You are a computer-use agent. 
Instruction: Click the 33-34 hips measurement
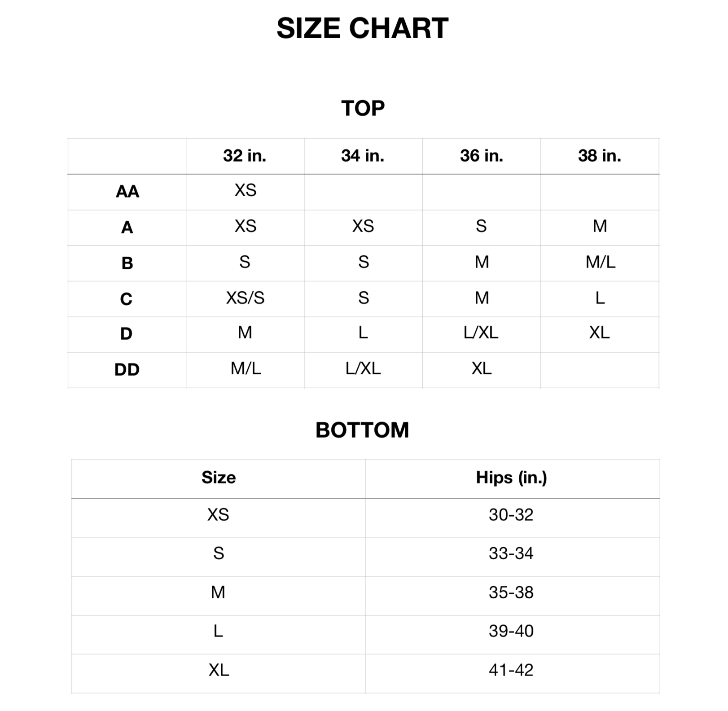511,553
